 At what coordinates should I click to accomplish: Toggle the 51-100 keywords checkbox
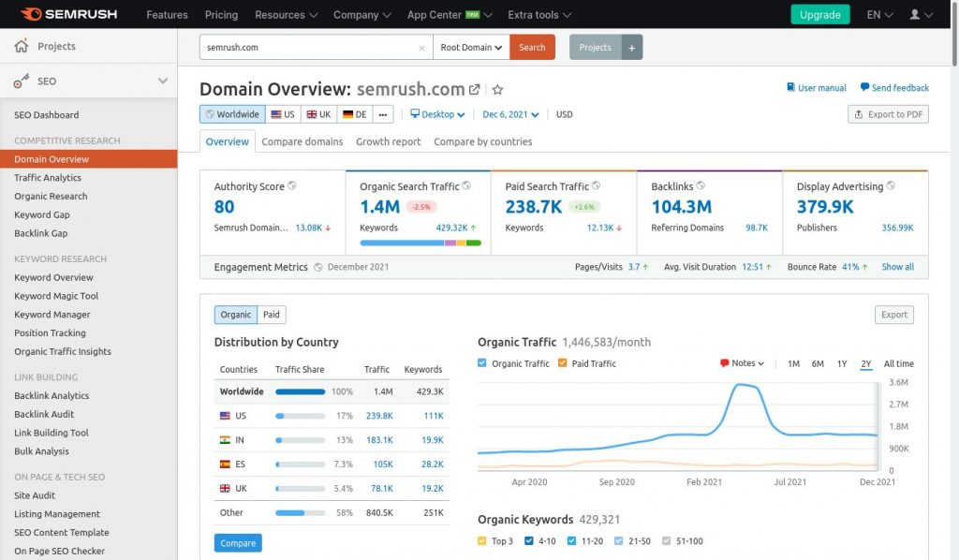tap(666, 541)
